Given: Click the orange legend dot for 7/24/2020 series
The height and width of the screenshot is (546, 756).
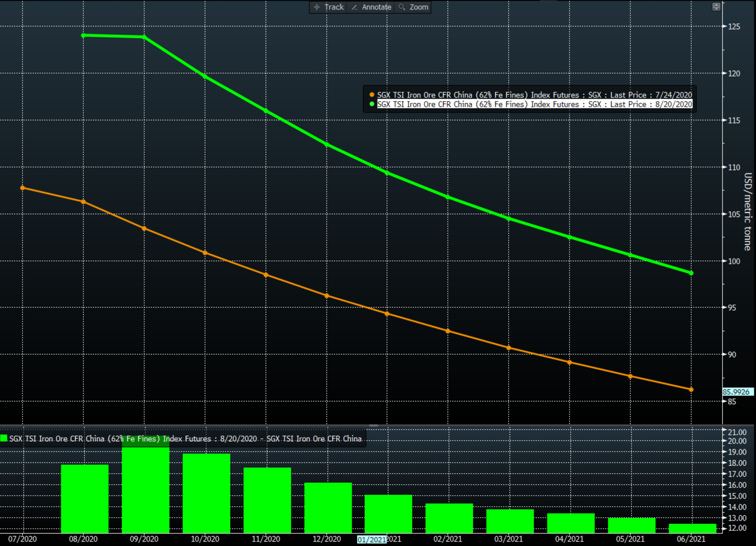Looking at the screenshot, I should 372,95.
